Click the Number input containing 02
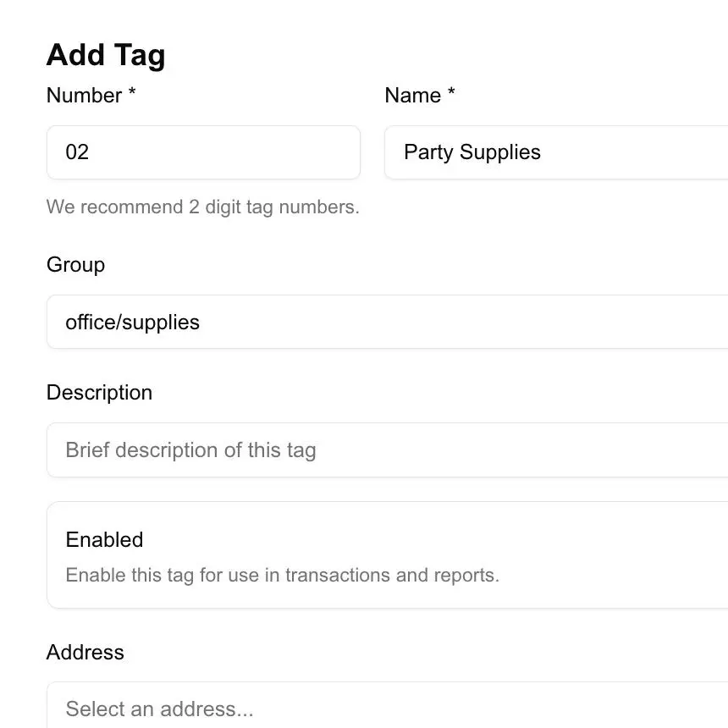The height and width of the screenshot is (728, 728). coord(203,152)
